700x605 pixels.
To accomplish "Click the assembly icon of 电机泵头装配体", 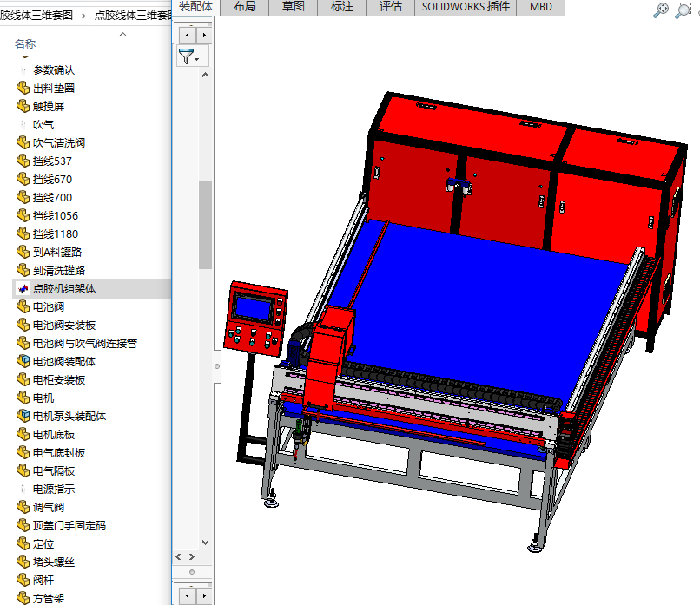I will 23,417.
